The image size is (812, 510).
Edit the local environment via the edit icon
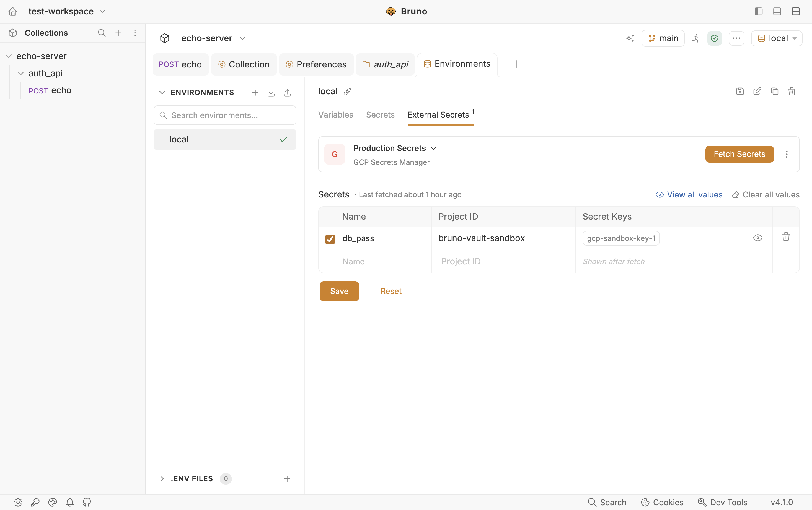[757, 91]
